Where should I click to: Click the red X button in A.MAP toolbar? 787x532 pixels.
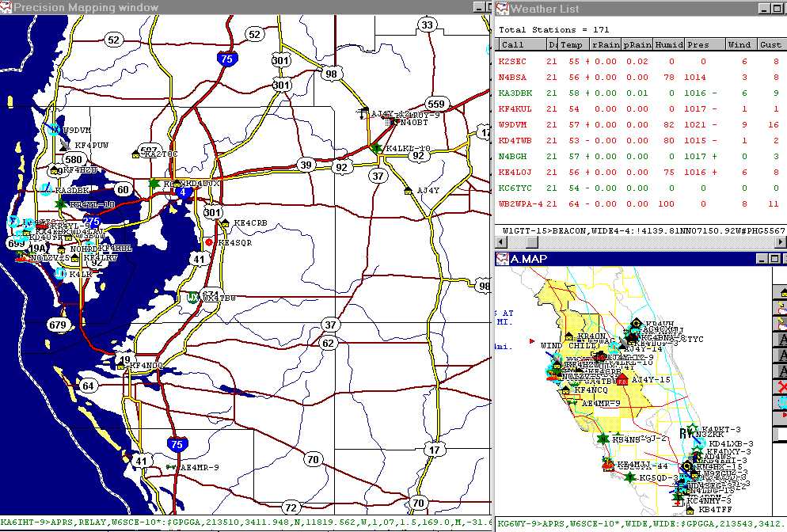click(x=782, y=387)
